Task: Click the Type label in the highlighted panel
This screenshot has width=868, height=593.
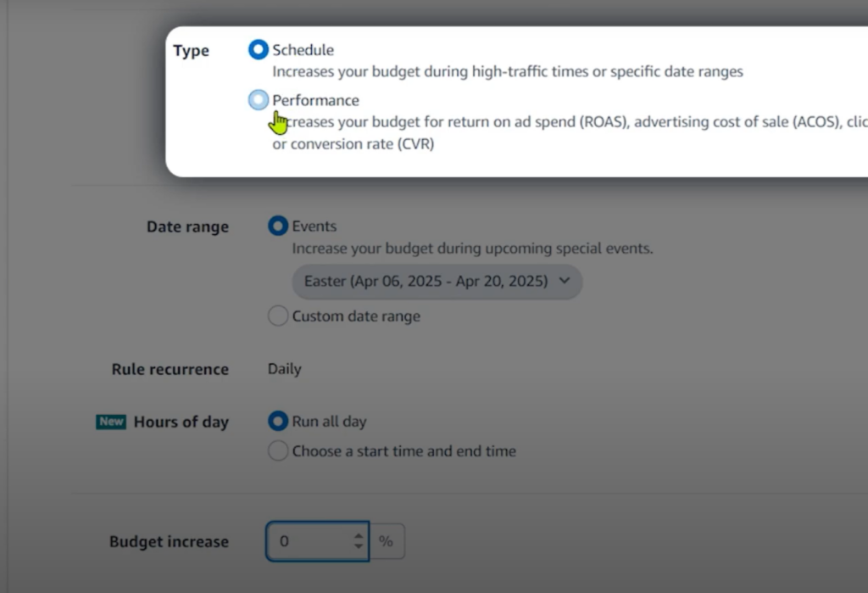Action: click(191, 51)
